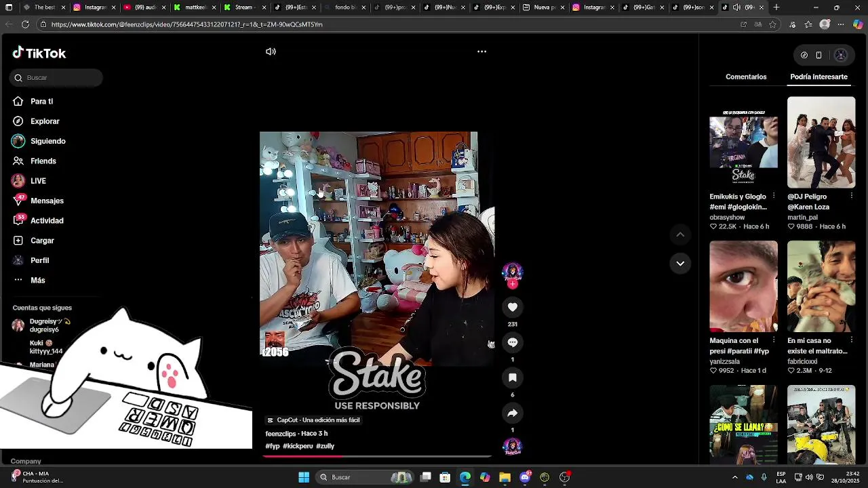Image resolution: width=868 pixels, height=488 pixels.
Task: Click the #zully hashtag
Action: [x=325, y=446]
